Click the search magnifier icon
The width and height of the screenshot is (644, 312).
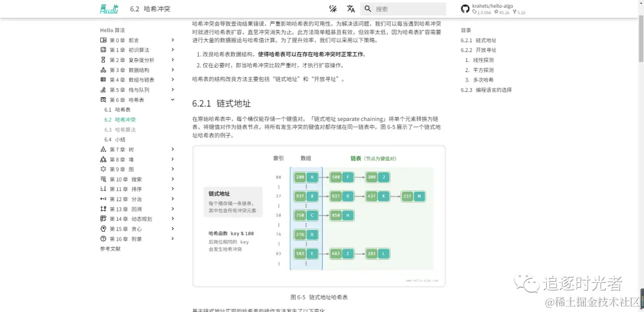[367, 8]
